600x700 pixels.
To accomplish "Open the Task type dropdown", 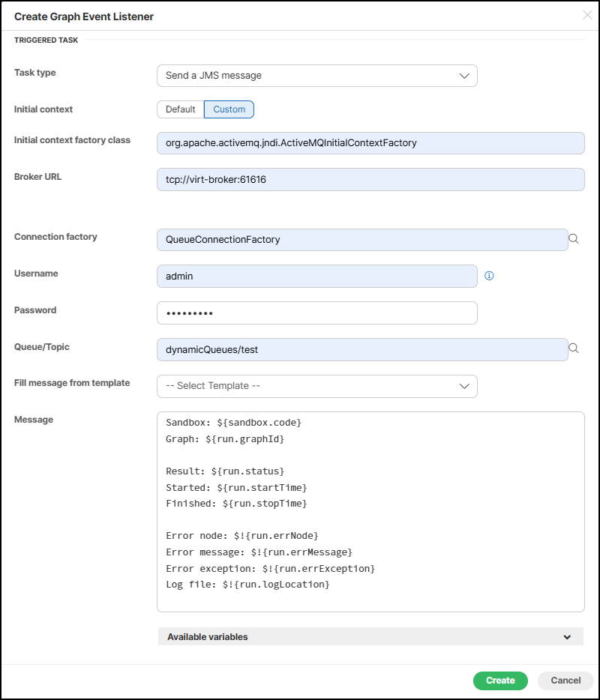I will (x=316, y=76).
